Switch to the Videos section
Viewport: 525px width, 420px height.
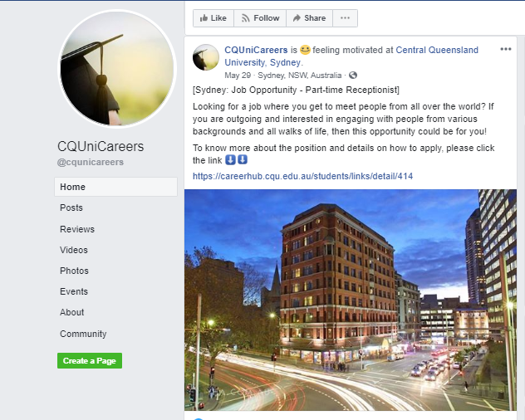[74, 250]
